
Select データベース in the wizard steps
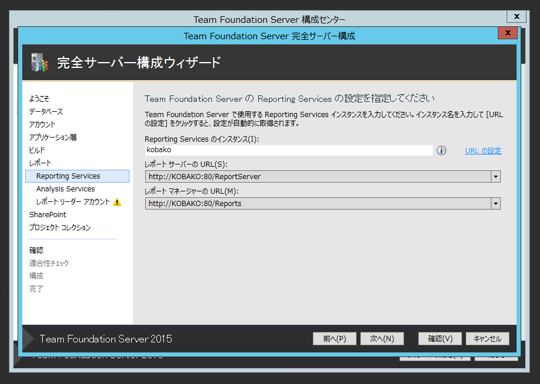pos(46,112)
